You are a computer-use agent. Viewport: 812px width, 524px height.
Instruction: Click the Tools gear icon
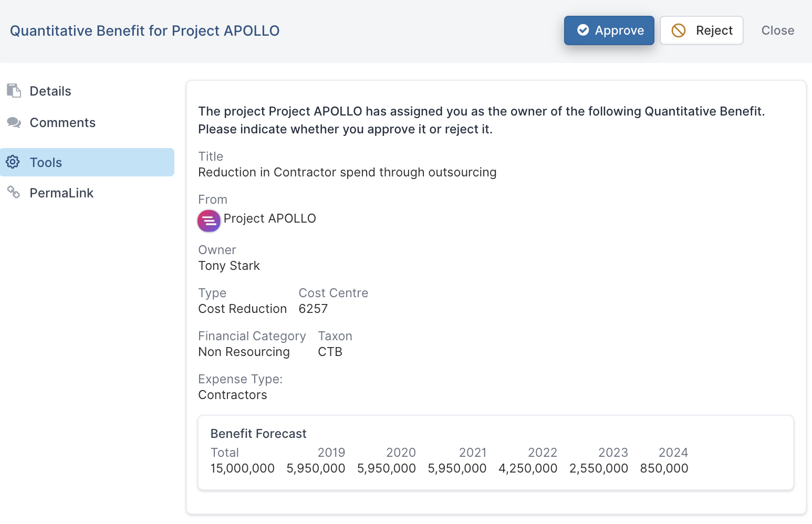(13, 162)
